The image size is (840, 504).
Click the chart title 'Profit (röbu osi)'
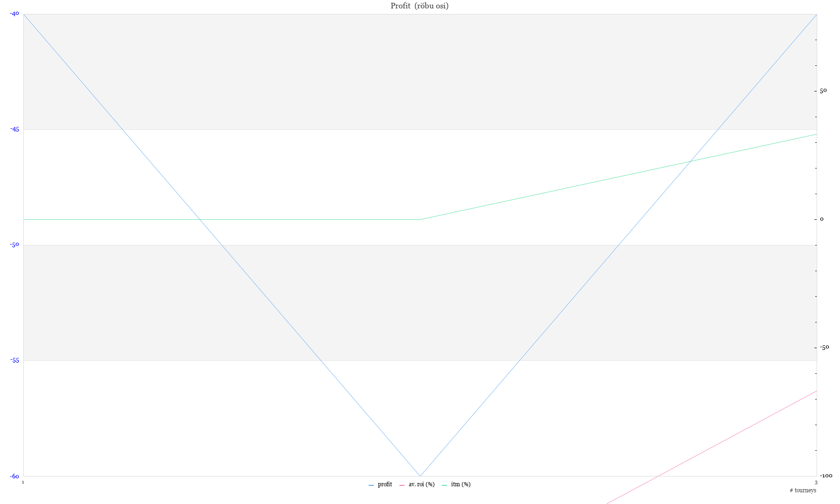(x=420, y=6)
